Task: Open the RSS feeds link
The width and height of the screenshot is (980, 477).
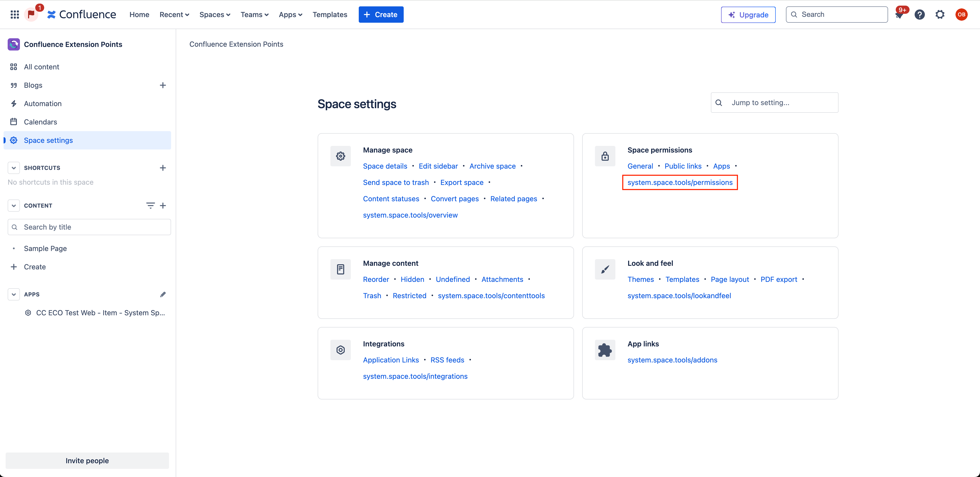Action: (447, 360)
